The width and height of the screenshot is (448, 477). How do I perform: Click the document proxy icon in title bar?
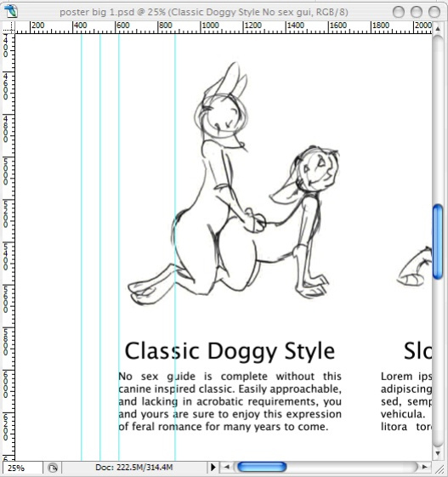(x=11, y=12)
